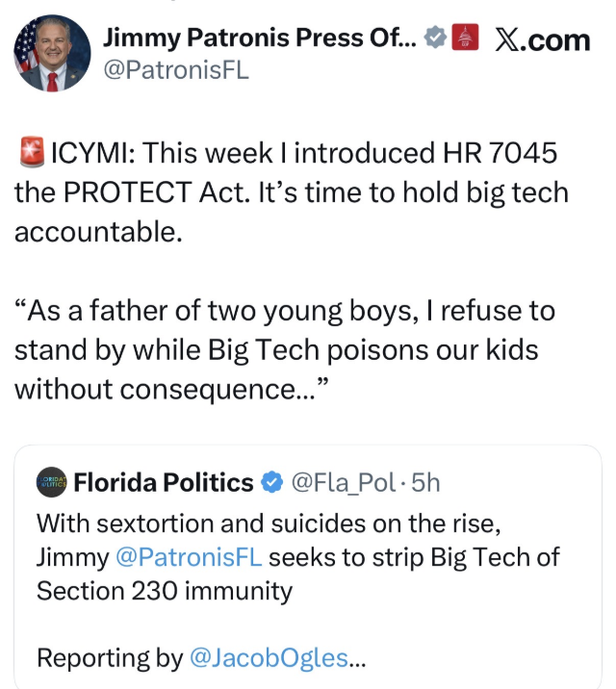
Task: Click blue verified checkmark next to Florida Politics
Action: coord(272,482)
